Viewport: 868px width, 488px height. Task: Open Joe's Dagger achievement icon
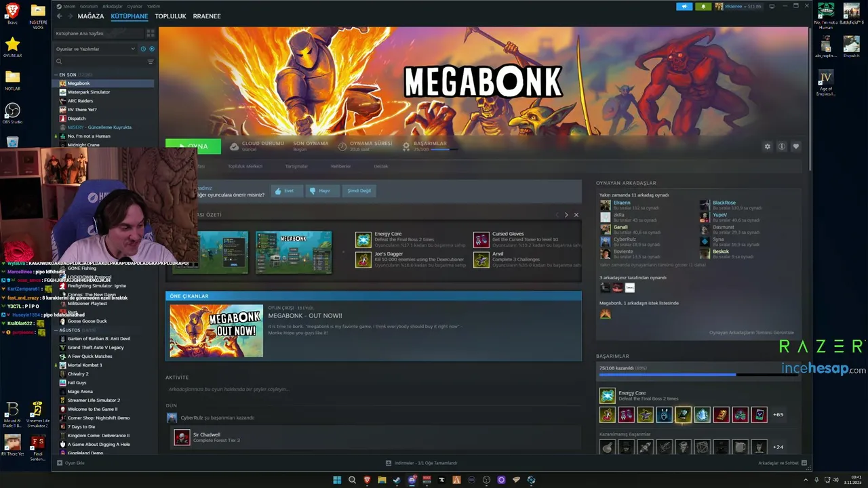[x=363, y=260]
